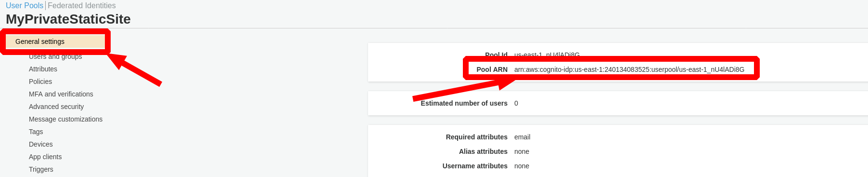Image resolution: width=868 pixels, height=177 pixels.
Task: Click the Username attributes none value
Action: (x=522, y=166)
